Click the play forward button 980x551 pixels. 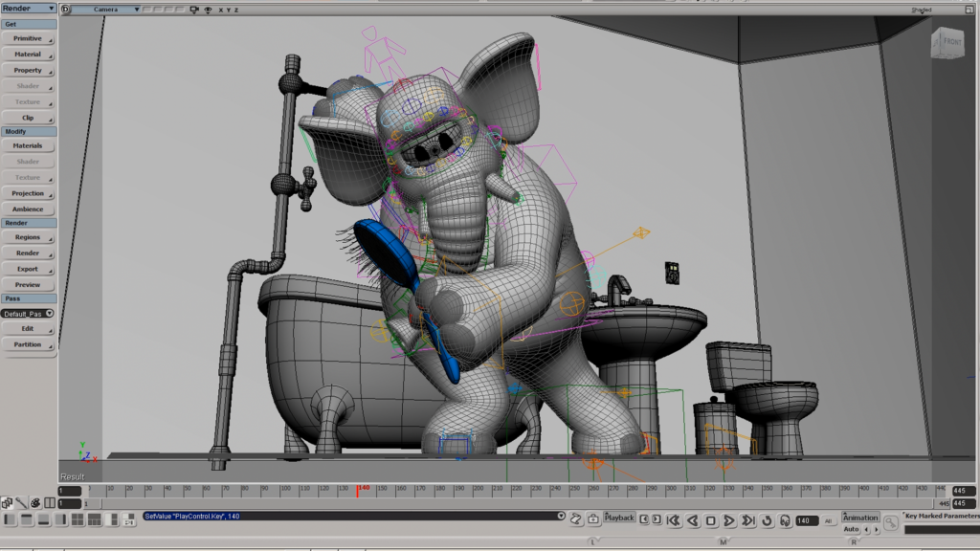tap(729, 520)
